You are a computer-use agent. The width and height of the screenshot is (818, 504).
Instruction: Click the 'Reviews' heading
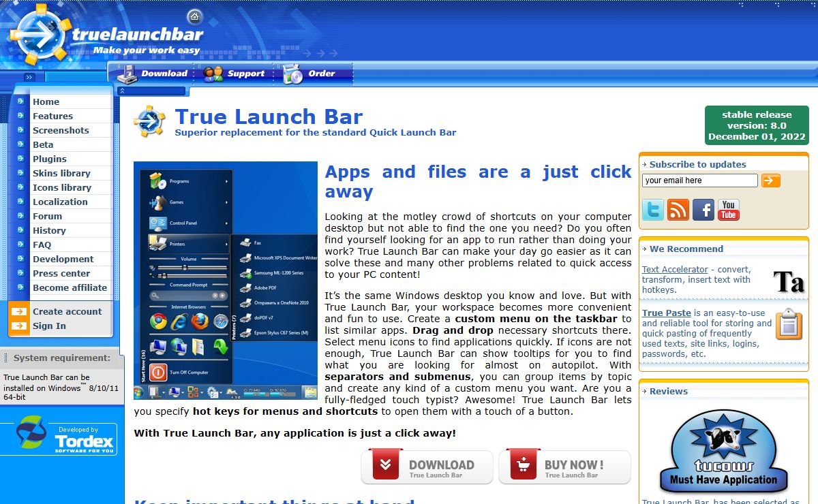coord(669,391)
